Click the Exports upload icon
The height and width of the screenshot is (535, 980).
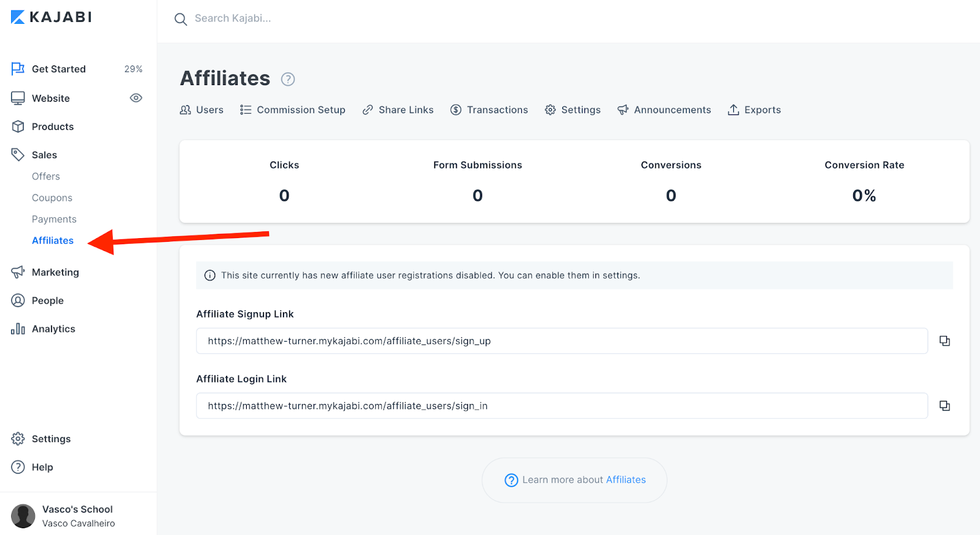733,110
